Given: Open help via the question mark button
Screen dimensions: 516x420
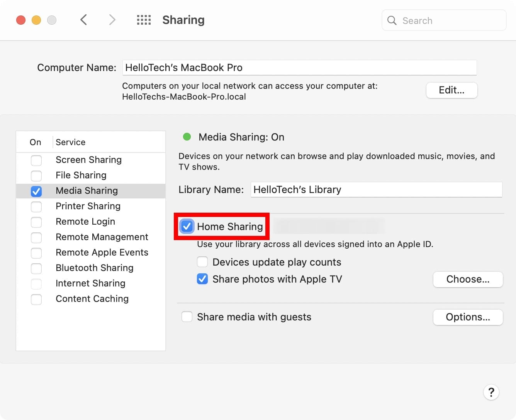Looking at the screenshot, I should pyautogui.click(x=491, y=392).
